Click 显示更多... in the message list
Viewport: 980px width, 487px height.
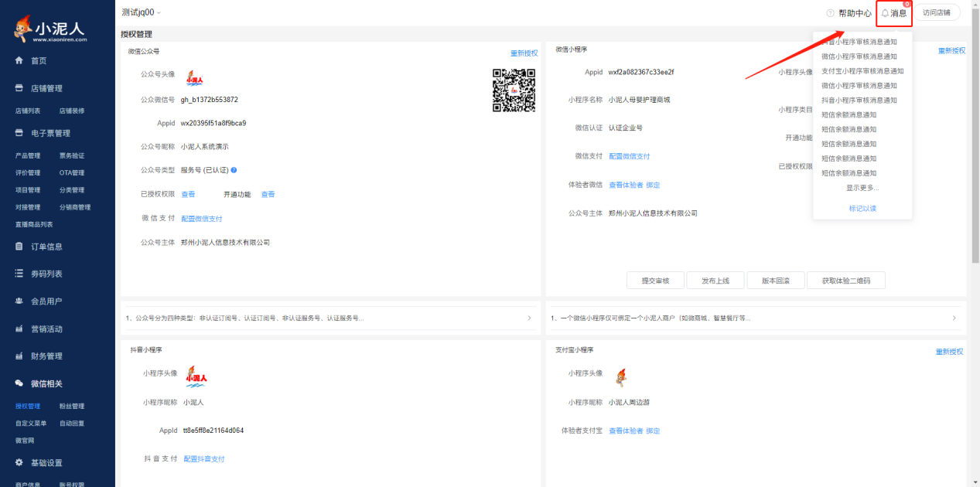click(x=862, y=188)
